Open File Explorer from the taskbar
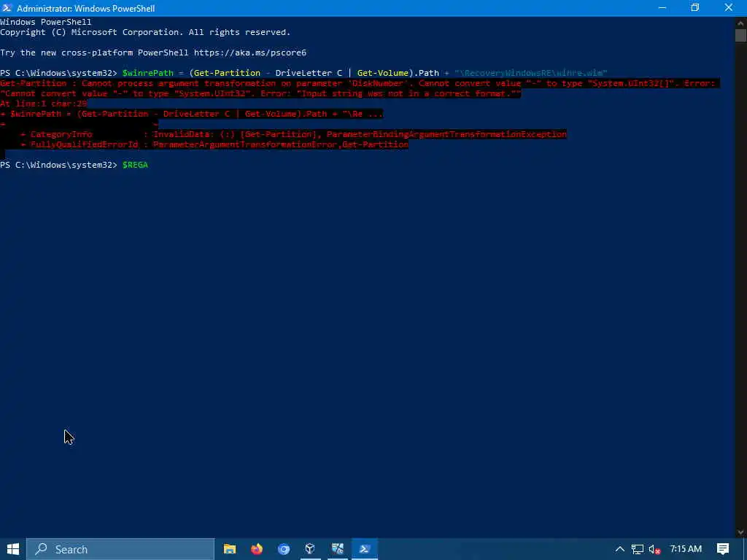Viewport: 747px width, 560px height. pos(230,549)
